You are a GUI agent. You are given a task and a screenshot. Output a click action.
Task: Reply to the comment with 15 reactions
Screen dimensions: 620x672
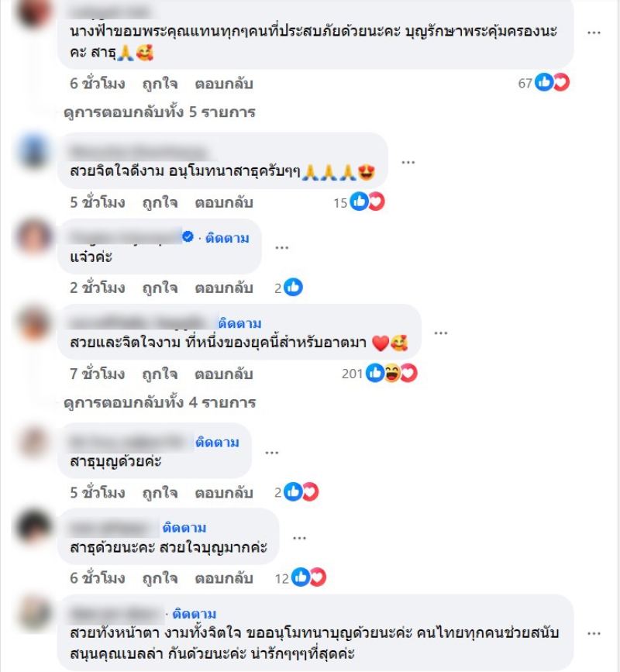(224, 202)
